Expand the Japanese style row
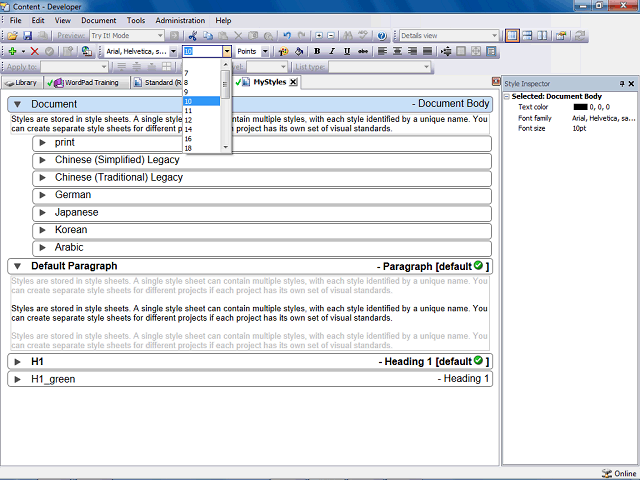Image resolution: width=640 pixels, height=480 pixels. (42, 213)
